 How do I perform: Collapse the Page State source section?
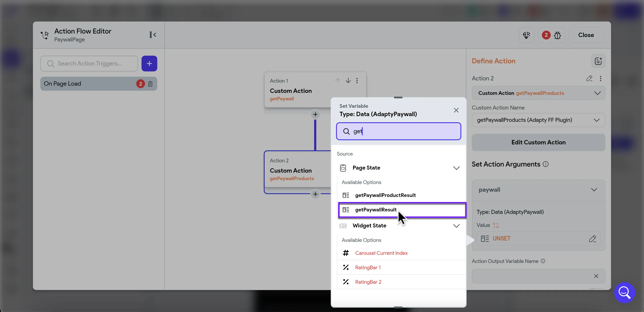[x=456, y=168]
